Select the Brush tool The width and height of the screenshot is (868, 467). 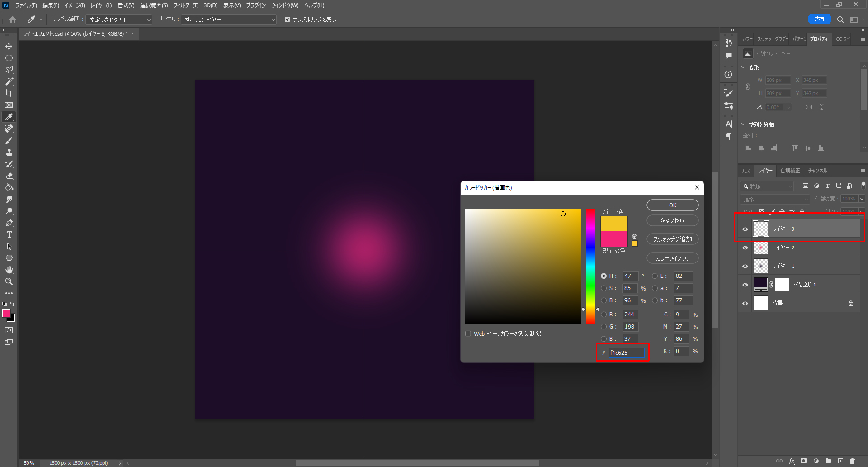[9, 141]
